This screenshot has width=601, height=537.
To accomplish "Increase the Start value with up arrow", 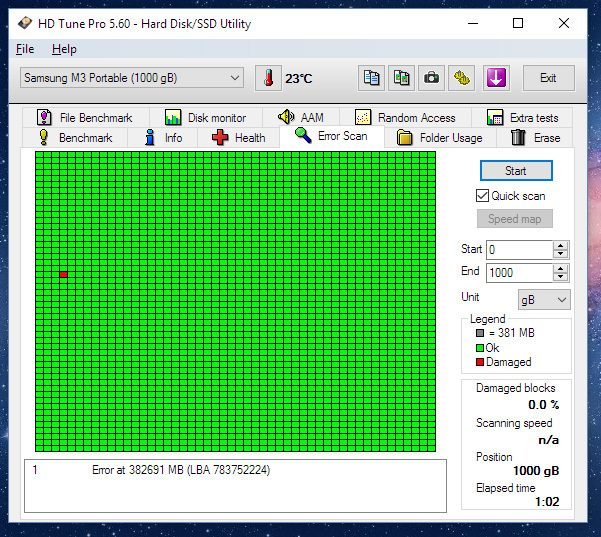I will [x=561, y=246].
